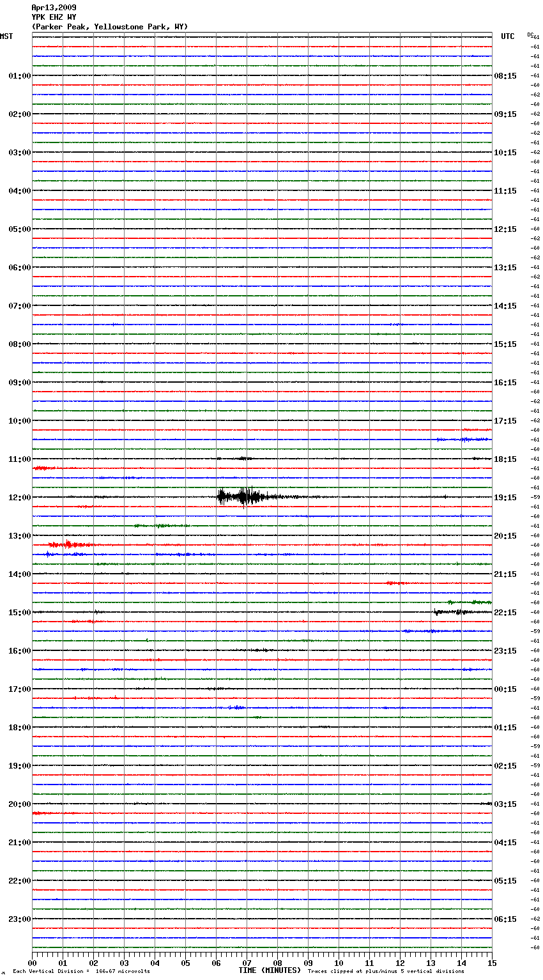
Task: Select the 12:00 MST time label
Action: point(20,498)
